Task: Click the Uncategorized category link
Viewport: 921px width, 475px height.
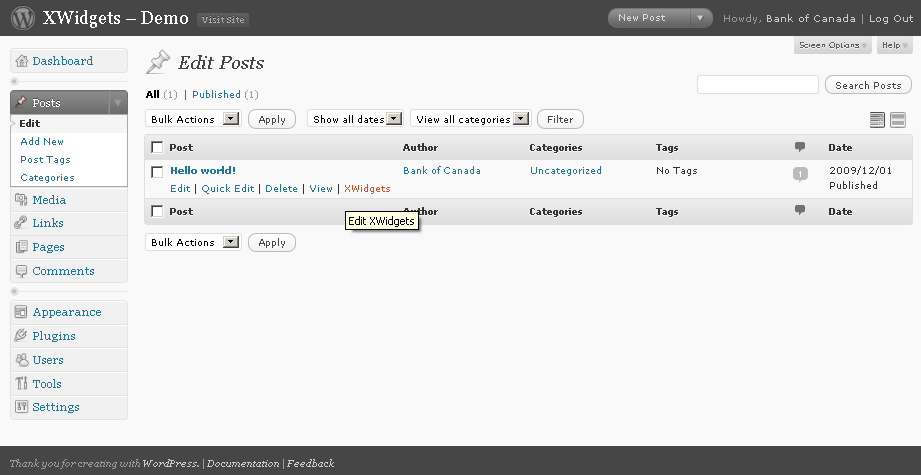Action: 566,171
